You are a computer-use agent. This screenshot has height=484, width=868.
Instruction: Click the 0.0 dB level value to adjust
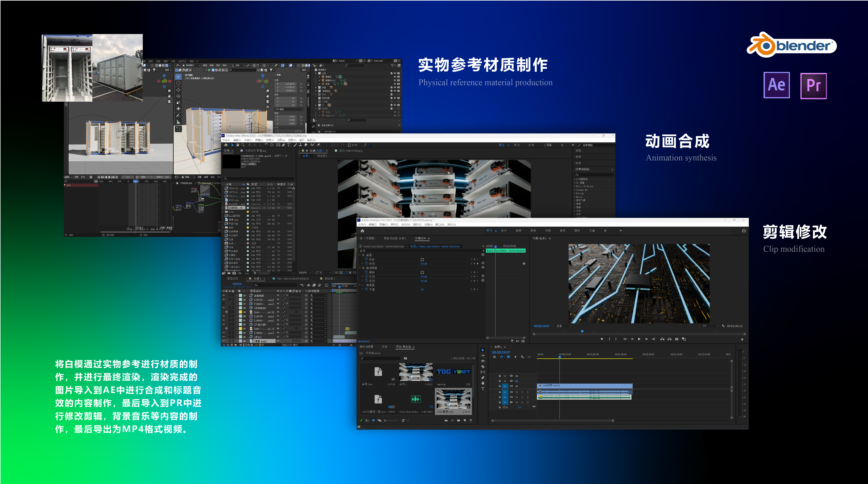[424, 264]
